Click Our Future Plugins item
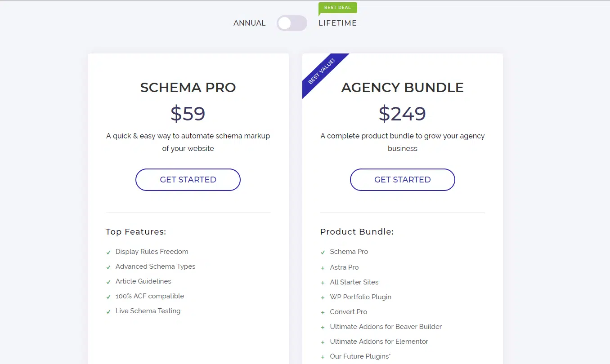 [360, 356]
